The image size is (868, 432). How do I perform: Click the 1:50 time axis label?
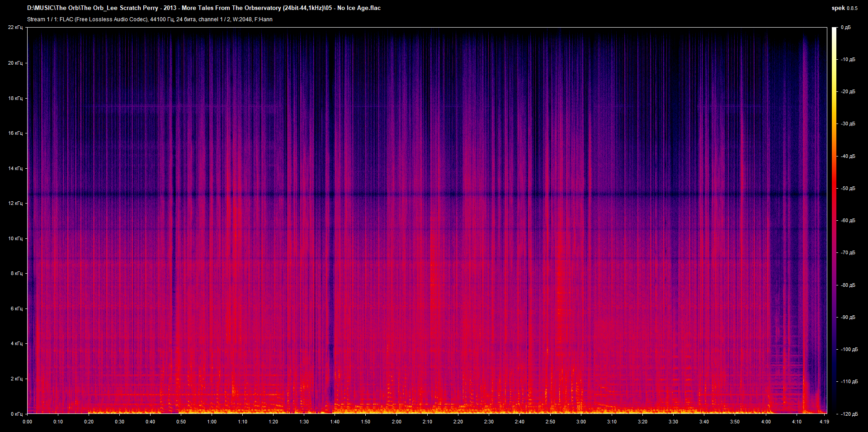[365, 422]
